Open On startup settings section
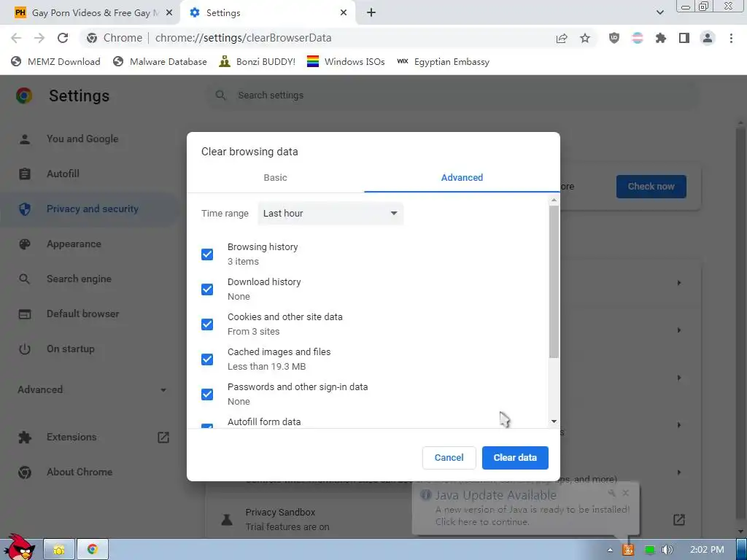The width and height of the screenshot is (747, 560). click(x=71, y=349)
